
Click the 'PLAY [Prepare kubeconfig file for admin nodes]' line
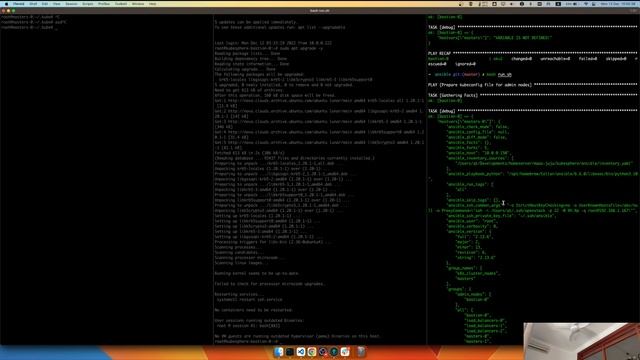click(x=533, y=85)
